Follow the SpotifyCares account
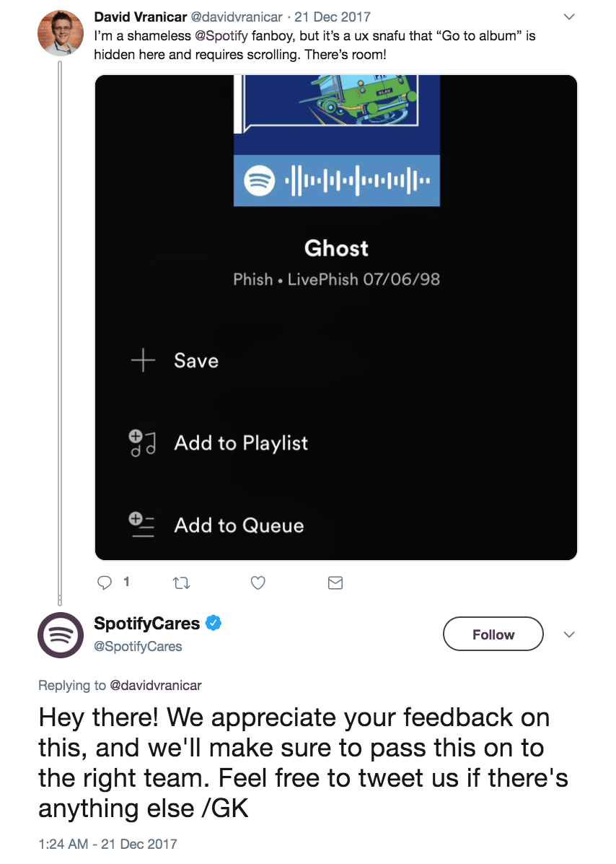The image size is (616, 864). tap(493, 634)
